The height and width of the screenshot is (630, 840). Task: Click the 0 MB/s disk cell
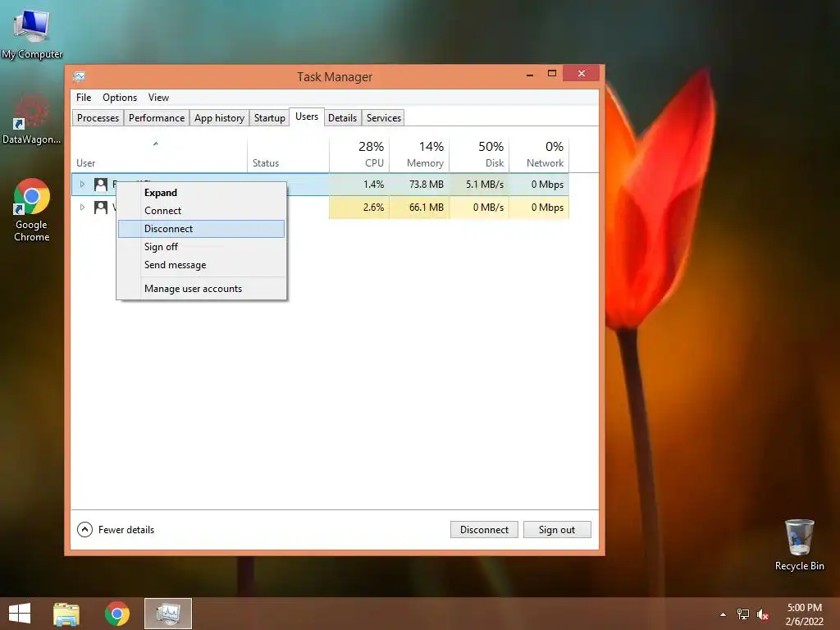pyautogui.click(x=479, y=208)
